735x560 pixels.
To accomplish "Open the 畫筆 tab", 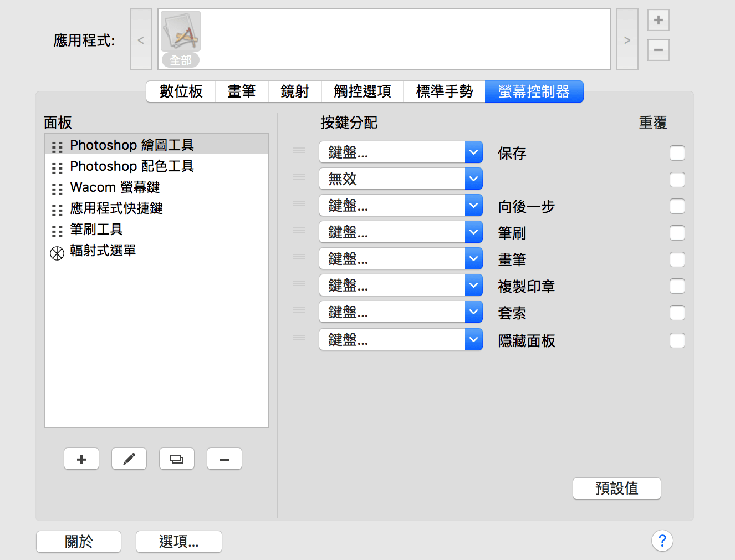I will [242, 91].
